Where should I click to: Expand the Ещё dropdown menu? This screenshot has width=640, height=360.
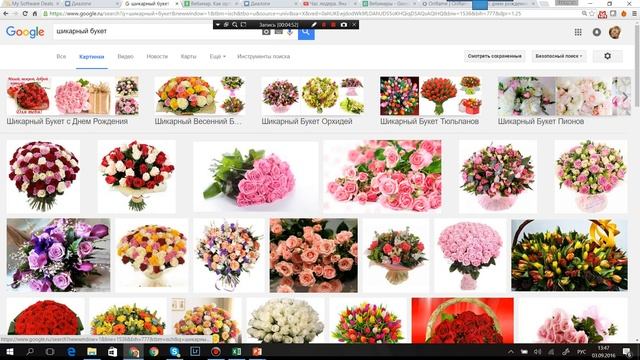[217, 56]
